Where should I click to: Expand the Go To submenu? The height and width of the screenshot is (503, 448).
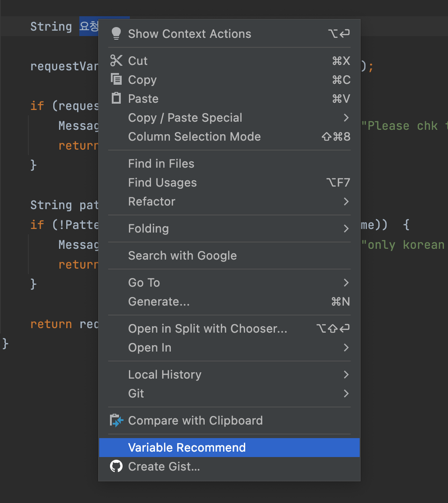[144, 283]
